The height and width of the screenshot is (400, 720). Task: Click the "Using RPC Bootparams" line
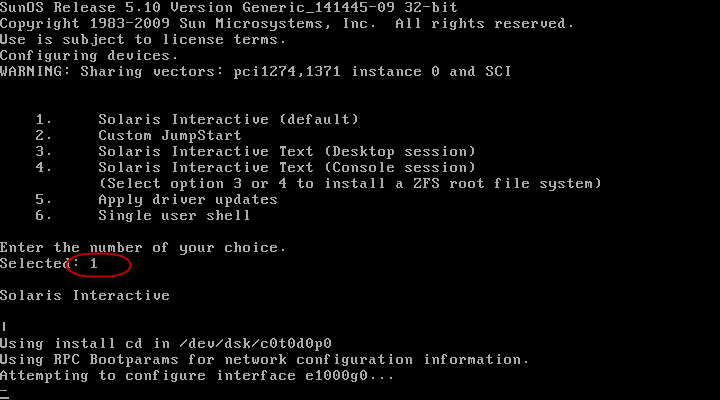(264, 360)
